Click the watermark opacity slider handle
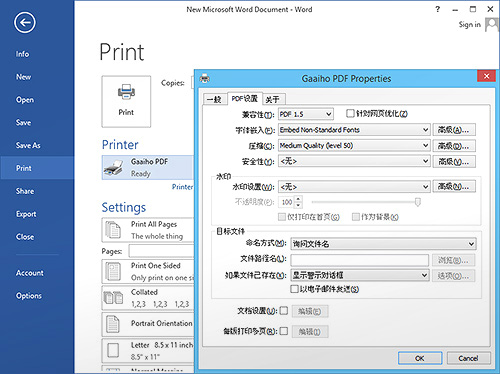 coord(418,202)
